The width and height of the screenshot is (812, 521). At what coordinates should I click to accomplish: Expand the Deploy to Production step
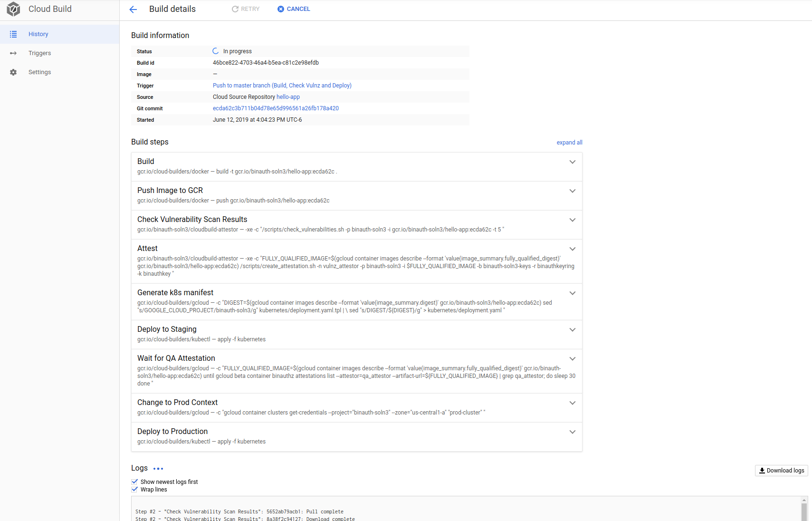click(x=573, y=432)
